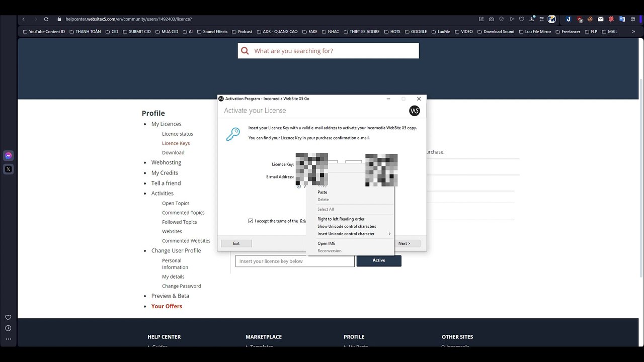Click the Next > button

[x=407, y=243]
